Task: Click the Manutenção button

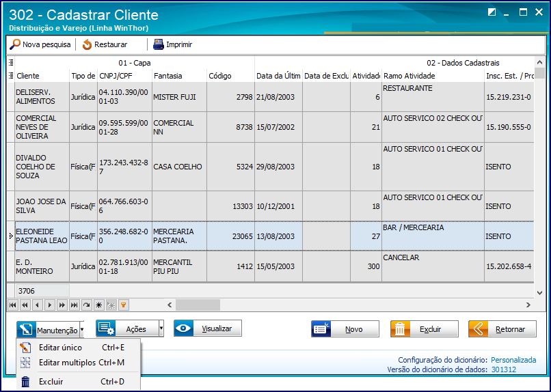Action: [48, 330]
